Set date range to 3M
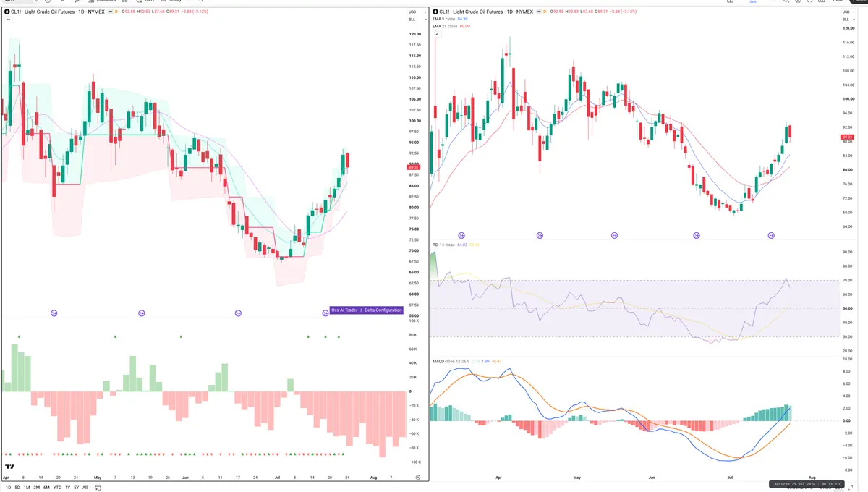Screen dimensions: 868x492 36,488
